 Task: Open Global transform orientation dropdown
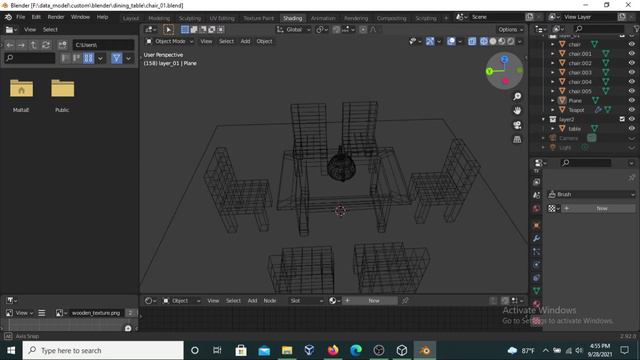[x=293, y=29]
